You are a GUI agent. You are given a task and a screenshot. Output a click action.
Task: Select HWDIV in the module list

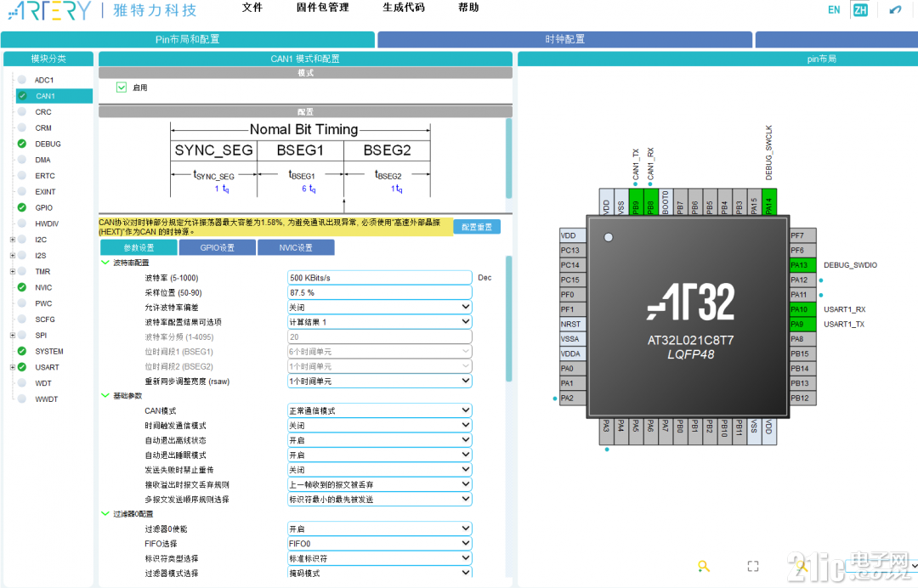47,223
